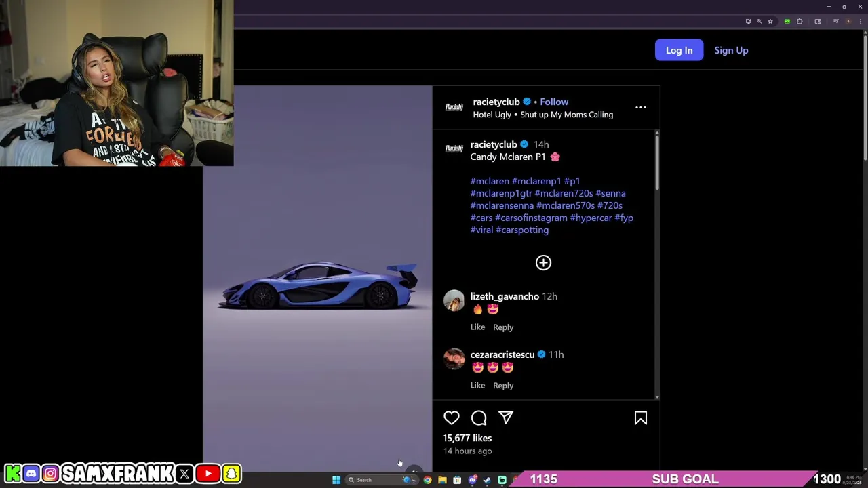Open racietyclub avatar in the post header
868x488 pixels.
pos(454,108)
